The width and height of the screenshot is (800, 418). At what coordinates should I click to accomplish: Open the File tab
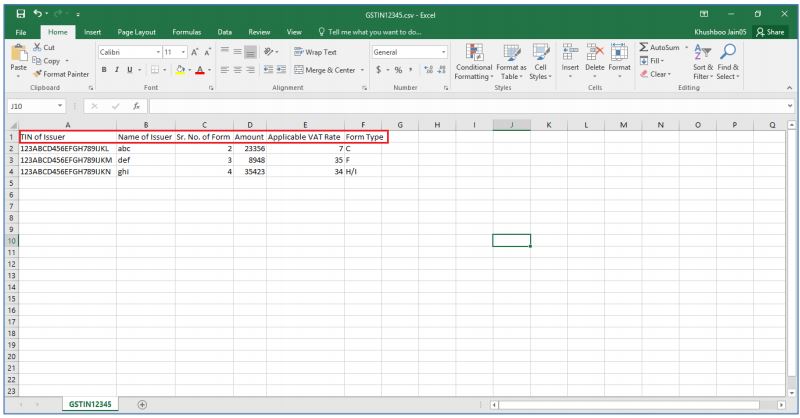click(x=21, y=32)
